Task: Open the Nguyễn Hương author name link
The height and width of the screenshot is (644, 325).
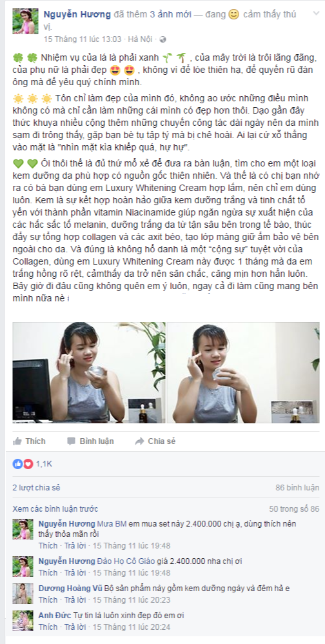Action: coord(77,14)
